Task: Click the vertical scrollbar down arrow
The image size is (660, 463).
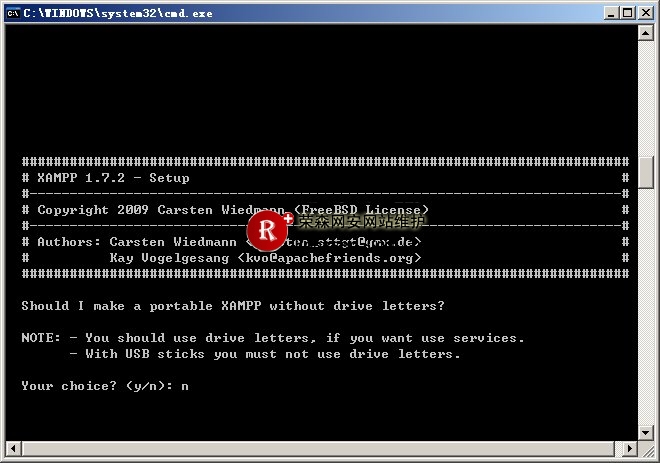Action: click(647, 430)
